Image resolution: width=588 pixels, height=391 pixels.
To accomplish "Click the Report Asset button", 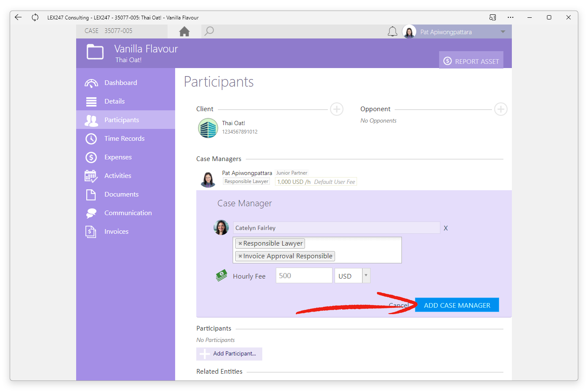I will pyautogui.click(x=471, y=61).
